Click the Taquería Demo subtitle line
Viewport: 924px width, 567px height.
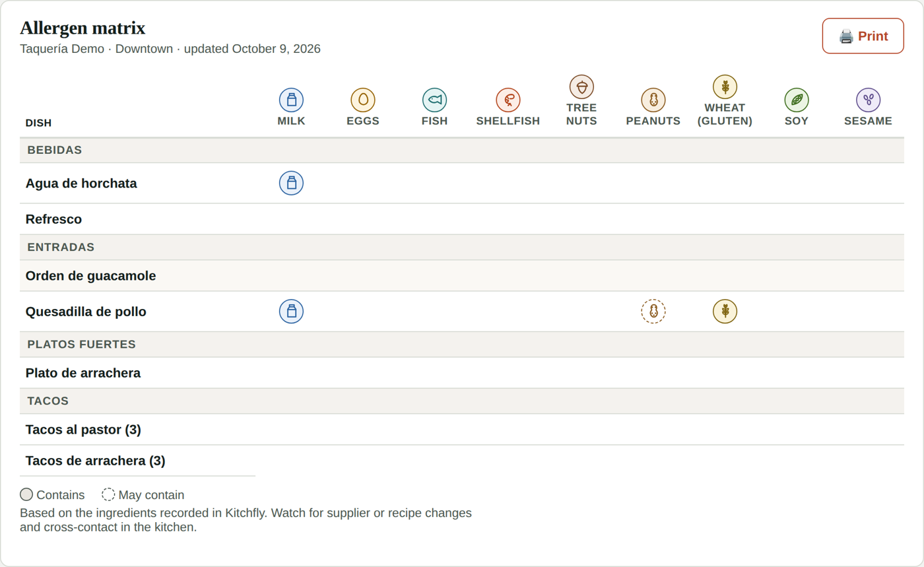click(x=170, y=49)
